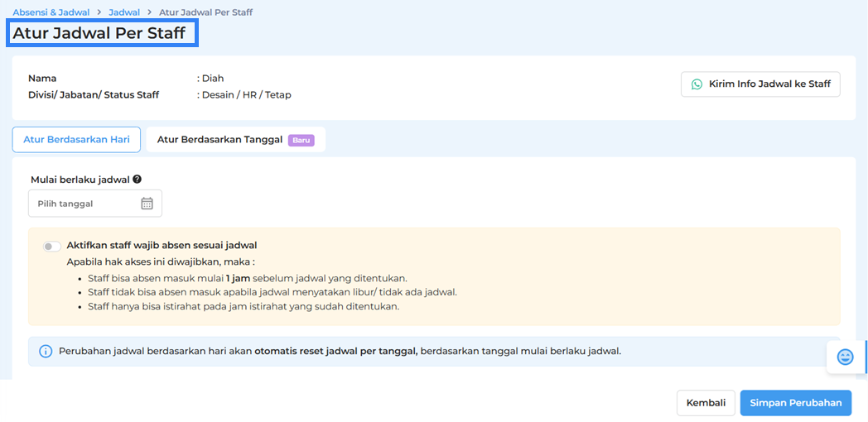Open the Atur Berdasarkan Tanggal tab
Screen dimensions: 868x422
[x=219, y=140]
